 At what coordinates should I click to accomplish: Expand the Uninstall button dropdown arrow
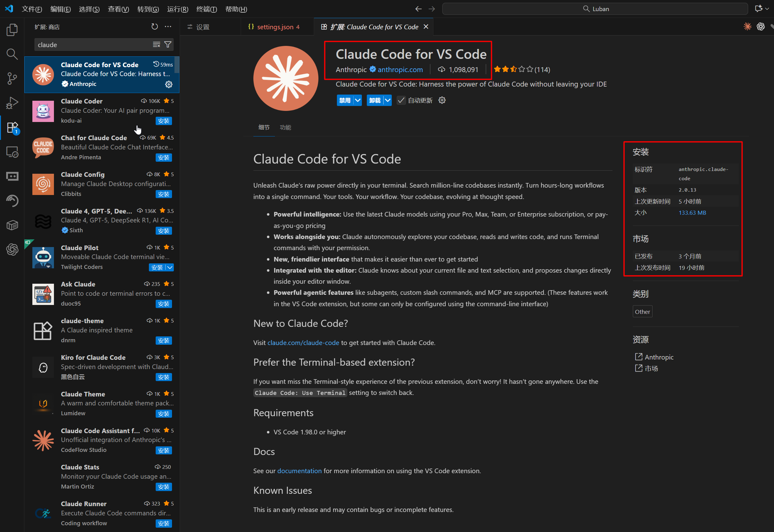[x=387, y=100]
